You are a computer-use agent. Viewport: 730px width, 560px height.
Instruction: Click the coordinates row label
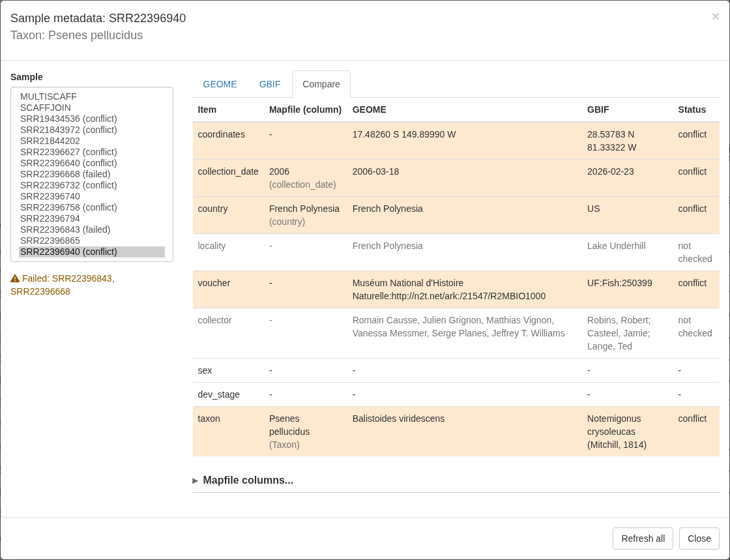(221, 134)
